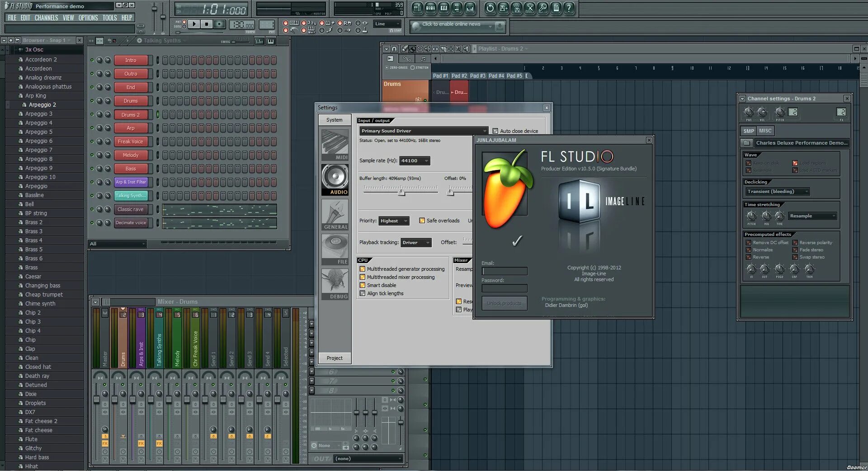Open the TOOLS menu
868x471 pixels.
[110, 18]
